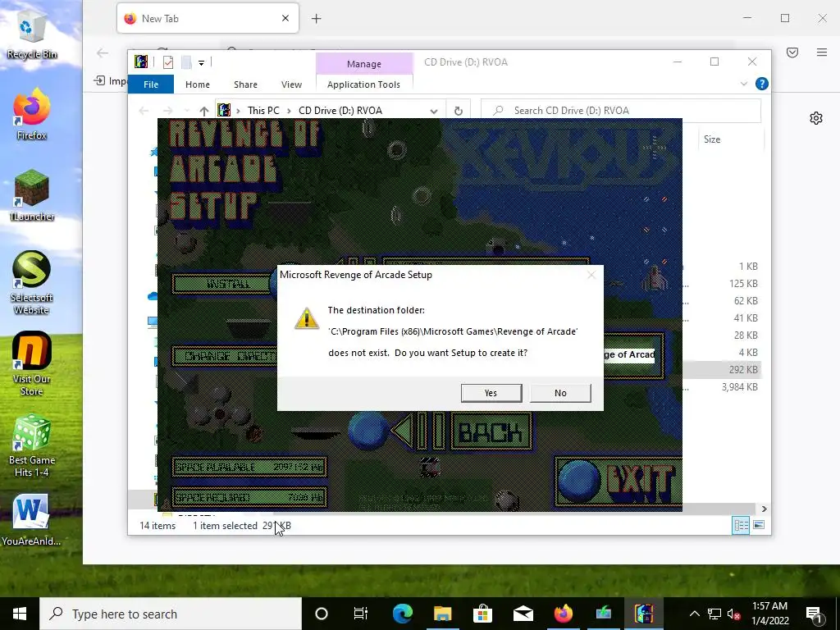The width and height of the screenshot is (840, 630).
Task: Launch Microsoft Edge from the taskbar
Action: [402, 614]
